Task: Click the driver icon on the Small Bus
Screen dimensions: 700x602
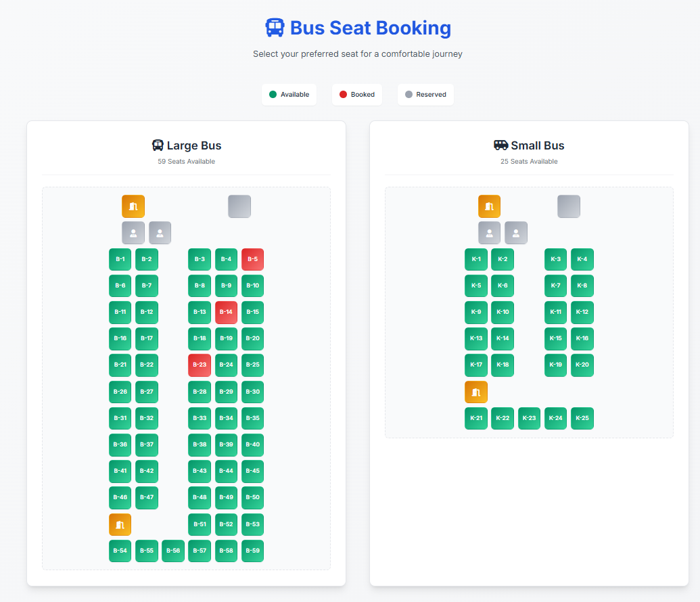Action: (489, 206)
